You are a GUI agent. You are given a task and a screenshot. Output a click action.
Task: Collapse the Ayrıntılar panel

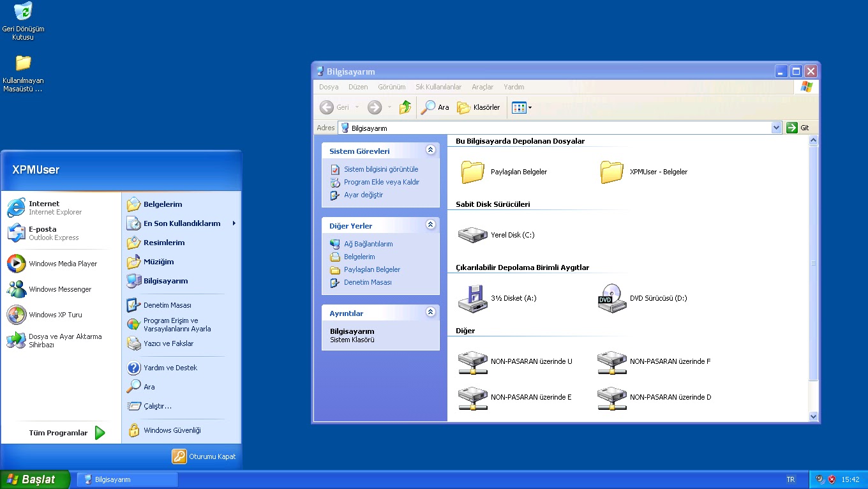click(430, 312)
